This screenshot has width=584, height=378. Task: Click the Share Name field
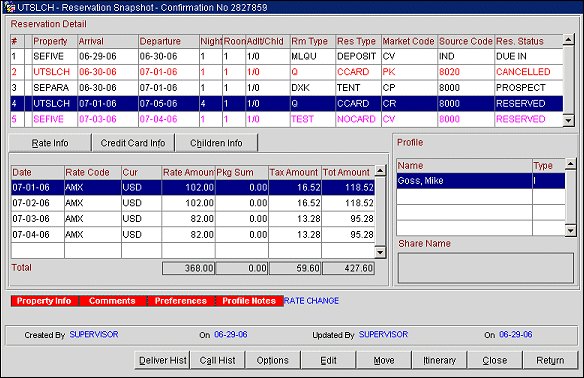coord(486,268)
